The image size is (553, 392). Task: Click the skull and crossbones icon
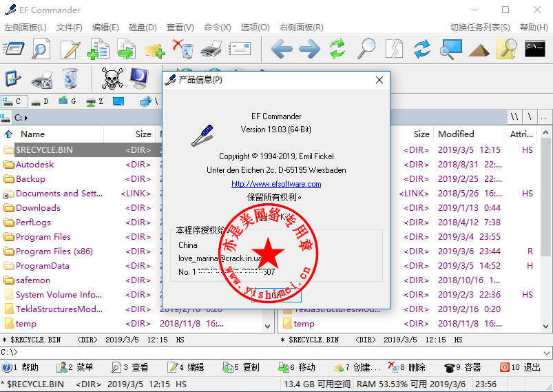(112, 79)
